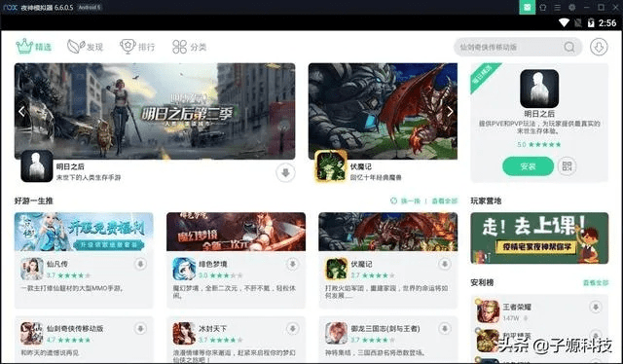Click the 绯色梦境 app icon
The width and height of the screenshot is (623, 364).
184,269
